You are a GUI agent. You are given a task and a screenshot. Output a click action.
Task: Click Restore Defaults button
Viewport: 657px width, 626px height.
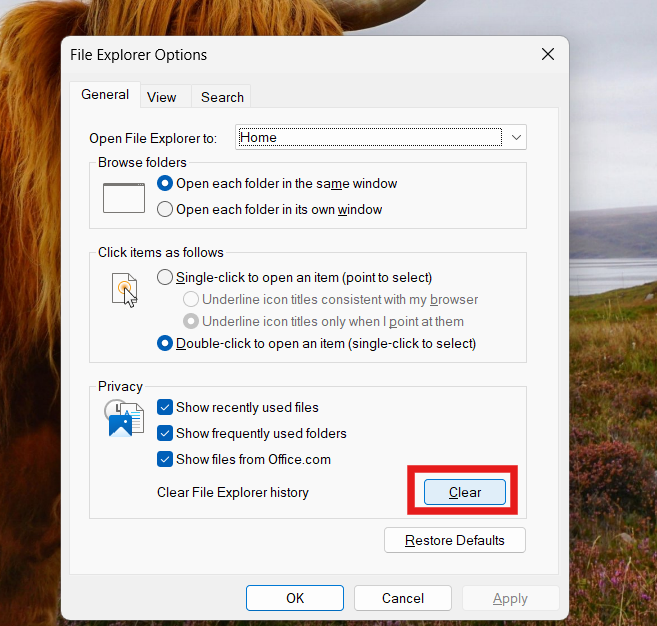point(455,540)
